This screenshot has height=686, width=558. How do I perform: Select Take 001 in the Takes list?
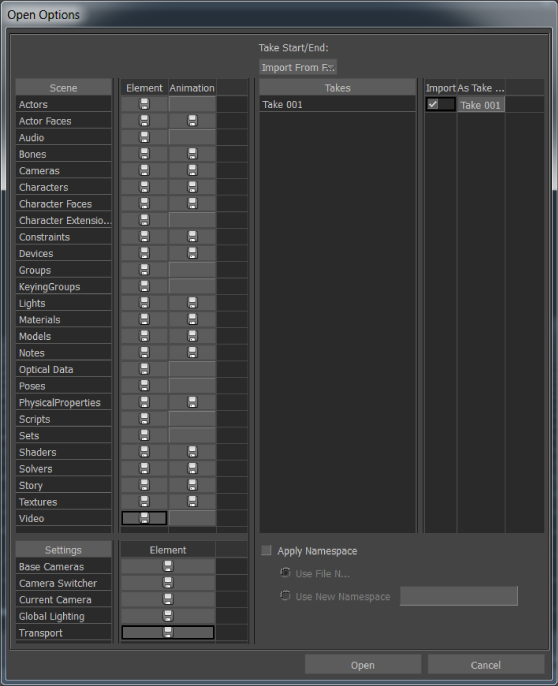337,104
